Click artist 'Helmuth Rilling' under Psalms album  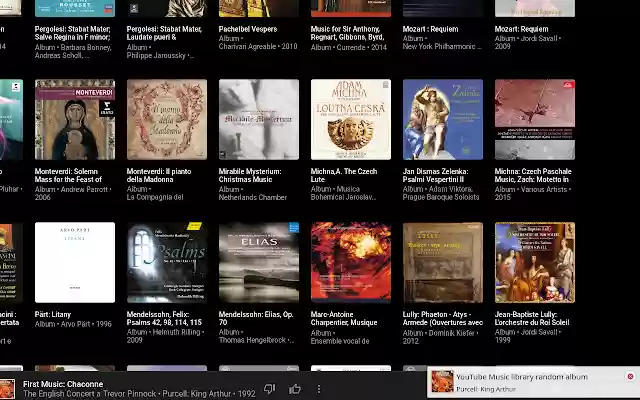click(177, 332)
